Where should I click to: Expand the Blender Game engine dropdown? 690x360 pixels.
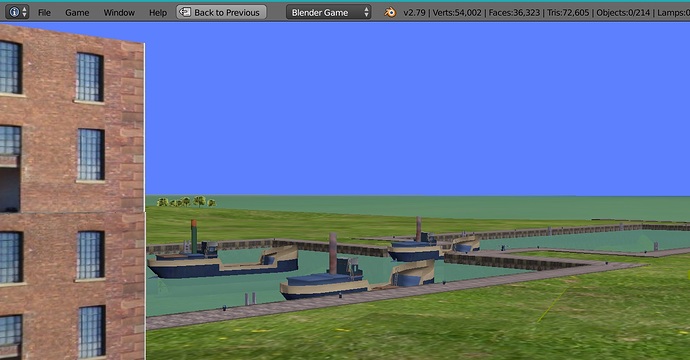[329, 12]
